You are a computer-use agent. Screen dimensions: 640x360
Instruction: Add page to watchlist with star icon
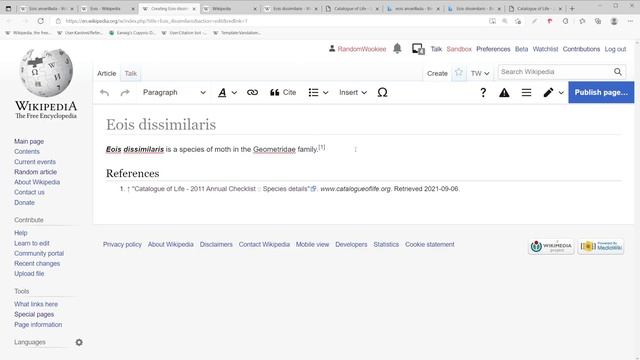pyautogui.click(x=459, y=73)
